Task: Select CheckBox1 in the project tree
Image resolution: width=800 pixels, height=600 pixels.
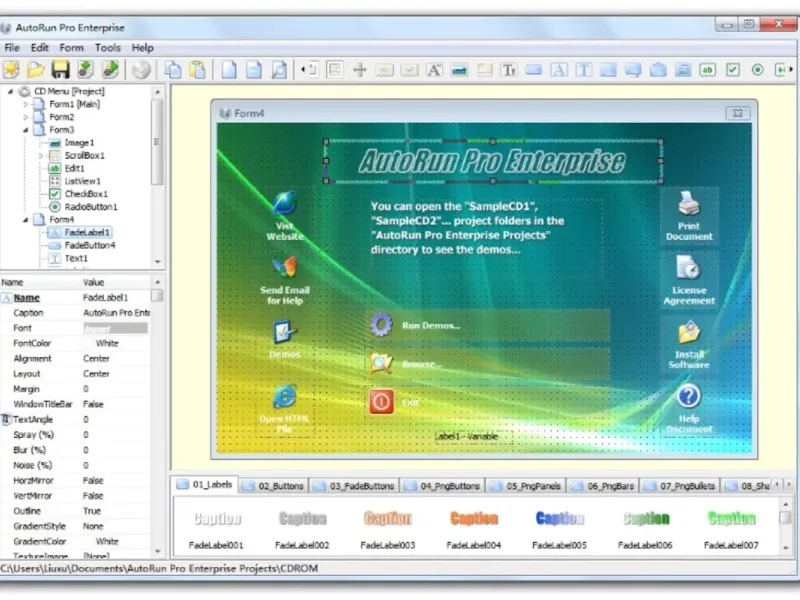Action: pos(86,194)
